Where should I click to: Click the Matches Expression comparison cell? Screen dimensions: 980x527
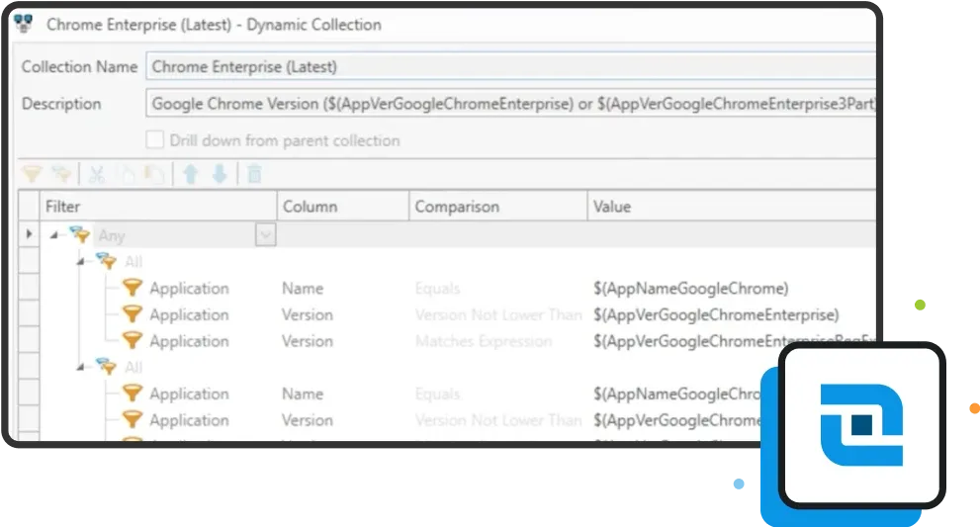pyautogui.click(x=484, y=341)
